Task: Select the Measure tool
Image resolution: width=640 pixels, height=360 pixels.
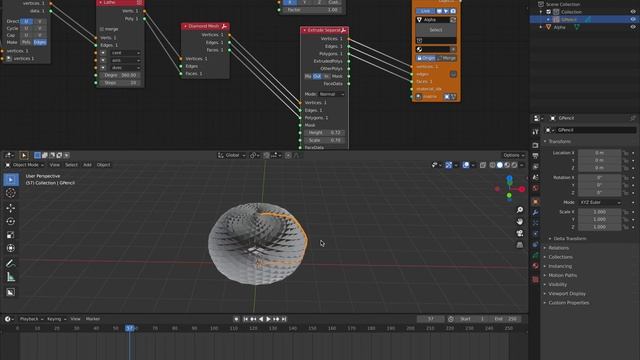Action: (11, 277)
